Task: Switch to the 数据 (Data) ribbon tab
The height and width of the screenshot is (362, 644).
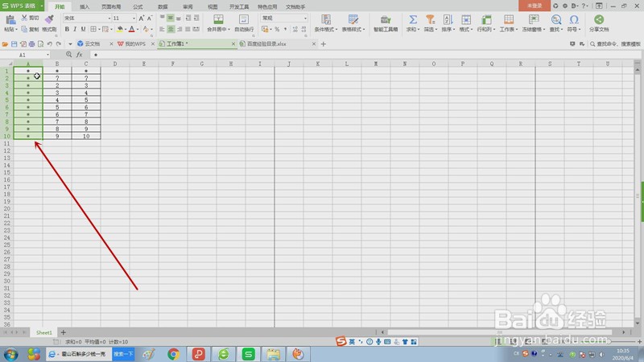Action: point(163,6)
